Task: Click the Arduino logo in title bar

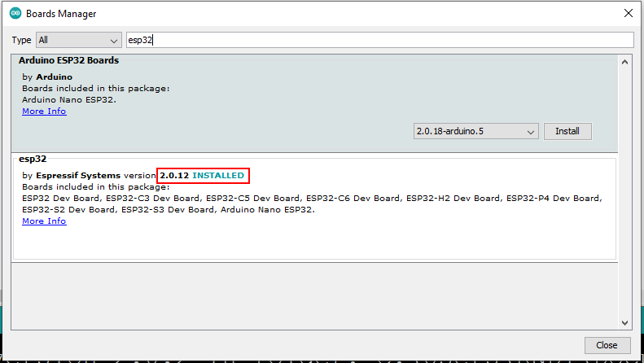Action: [15, 14]
